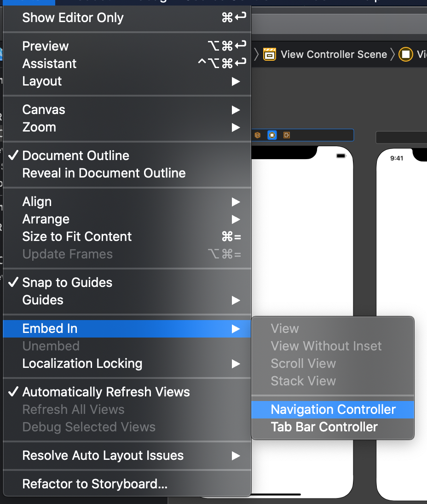Image resolution: width=427 pixels, height=504 pixels.
Task: Open the Embed In submenu
Action: click(x=127, y=328)
